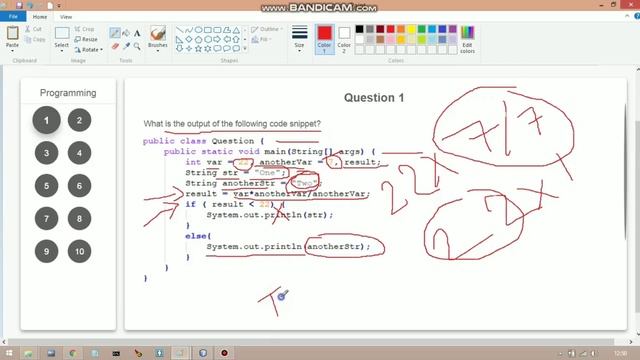The image size is (640, 360).
Task: Click the Save icon in quick access toolbar
Action: [19, 5]
